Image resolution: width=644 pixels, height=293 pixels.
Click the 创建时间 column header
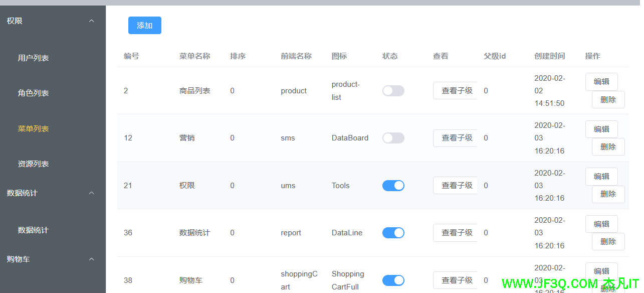tap(549, 56)
